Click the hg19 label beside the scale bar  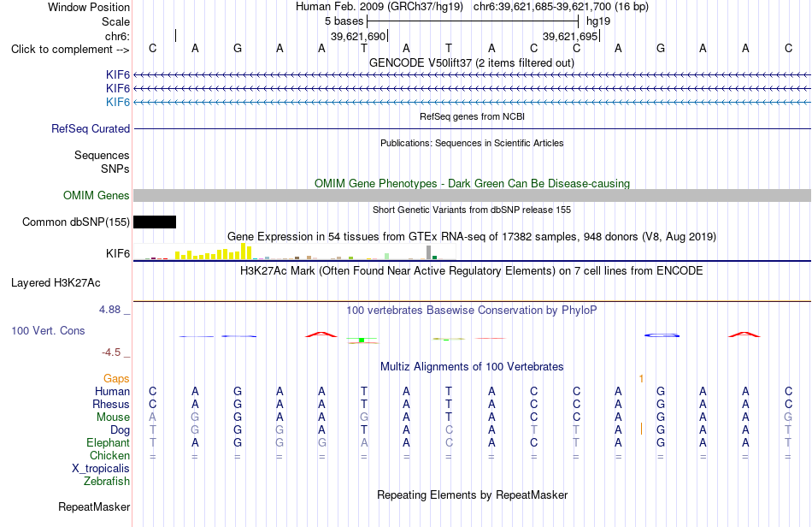coord(598,21)
